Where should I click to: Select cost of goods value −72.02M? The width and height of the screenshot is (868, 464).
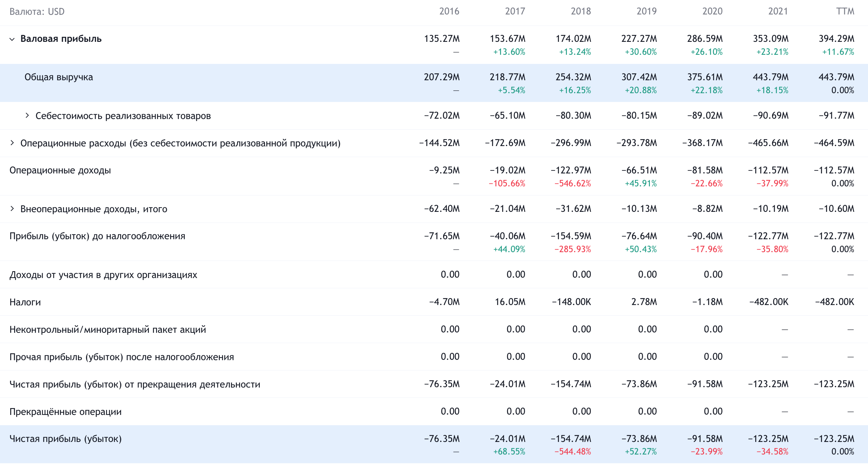442,116
